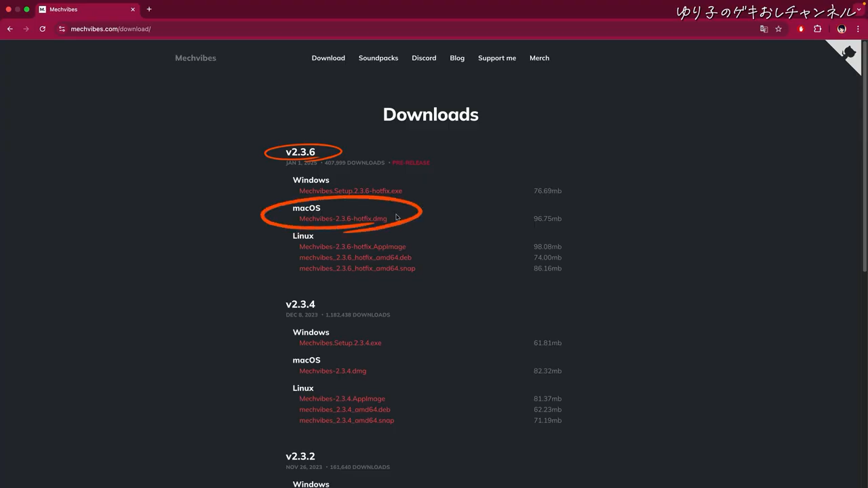View site information for mechvibes.com
Viewport: 868px width, 488px height.
62,29
